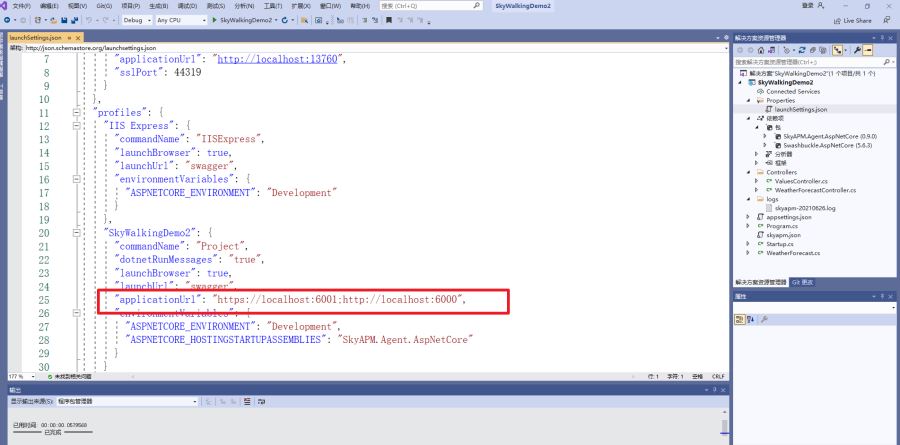
Task: Click the bookmark icon in the toolbar
Action: [389, 20]
